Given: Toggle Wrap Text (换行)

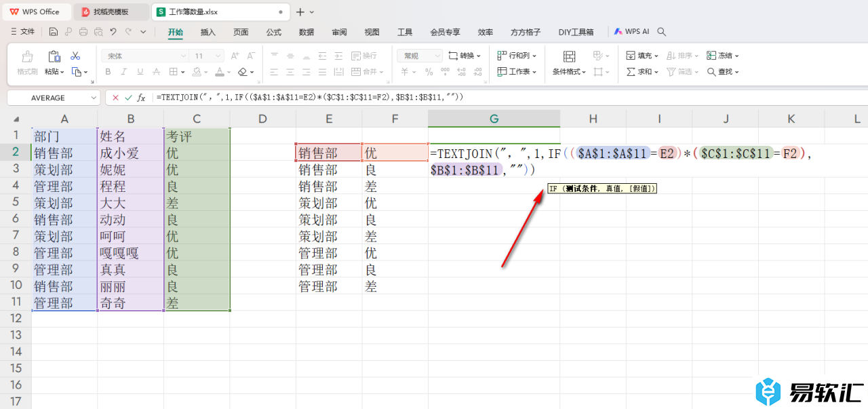Looking at the screenshot, I should pyautogui.click(x=363, y=56).
